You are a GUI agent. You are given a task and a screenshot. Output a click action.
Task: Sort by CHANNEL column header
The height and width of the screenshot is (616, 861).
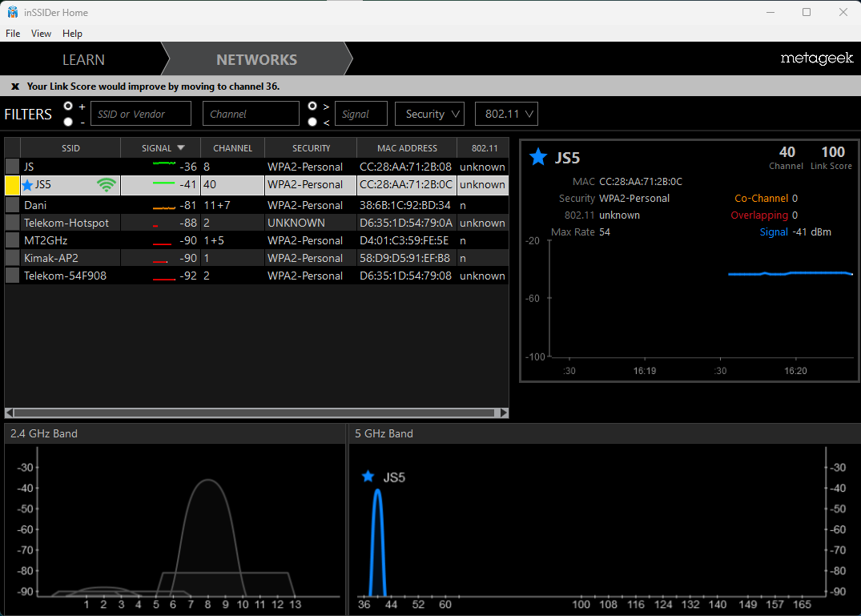click(233, 148)
